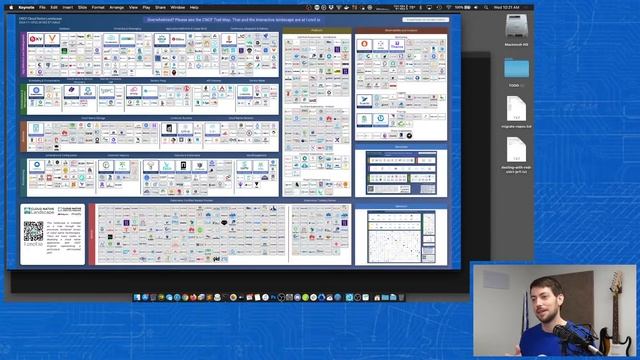This screenshot has height=360, width=640.
Task: Open the Edit menu
Action: tap(54, 7)
